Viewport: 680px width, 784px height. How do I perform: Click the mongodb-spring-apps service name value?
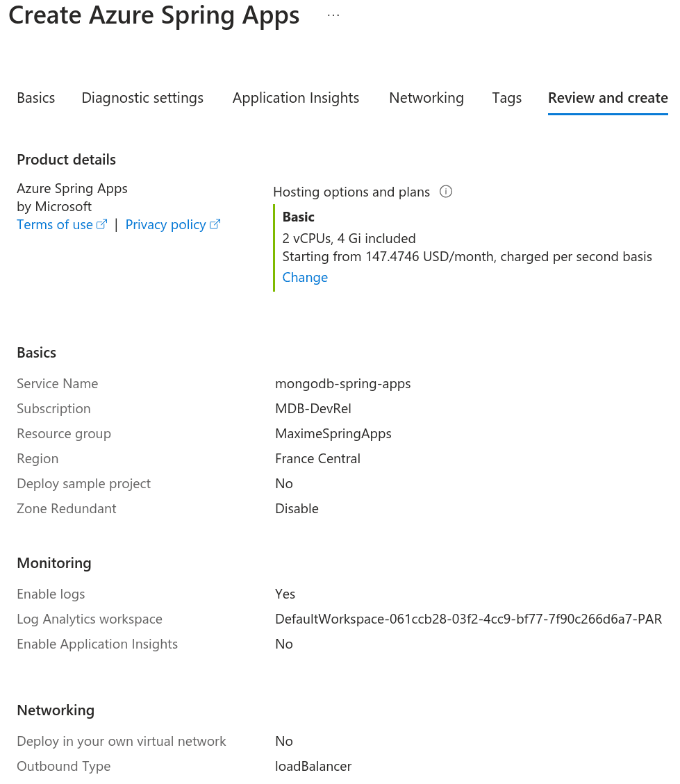tap(343, 383)
